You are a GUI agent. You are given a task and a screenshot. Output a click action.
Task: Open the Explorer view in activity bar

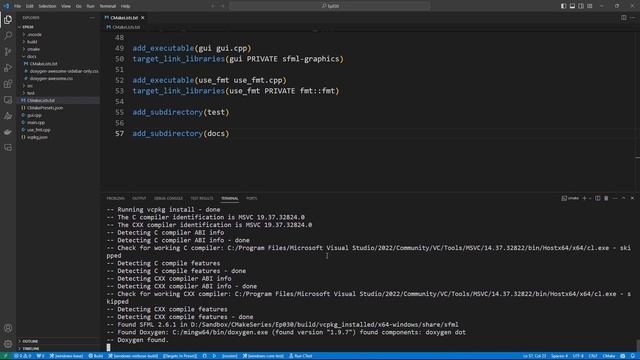[8, 20]
